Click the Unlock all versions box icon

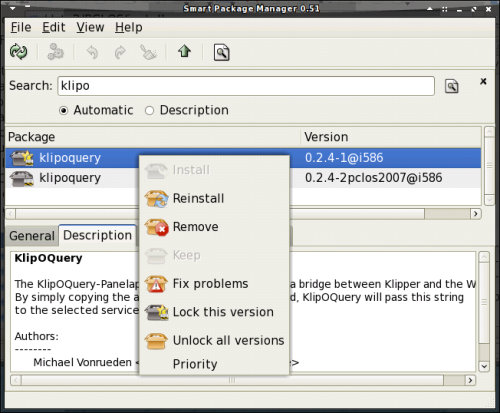coord(156,341)
